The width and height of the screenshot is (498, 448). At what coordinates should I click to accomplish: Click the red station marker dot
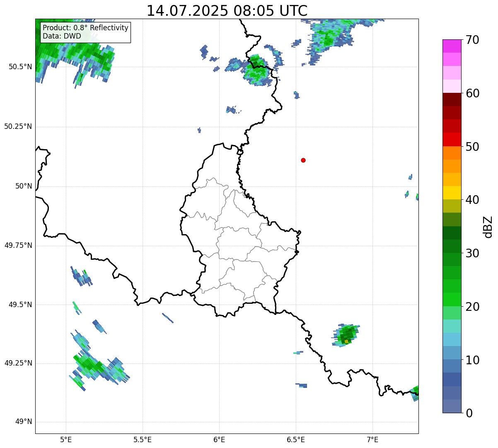[303, 160]
